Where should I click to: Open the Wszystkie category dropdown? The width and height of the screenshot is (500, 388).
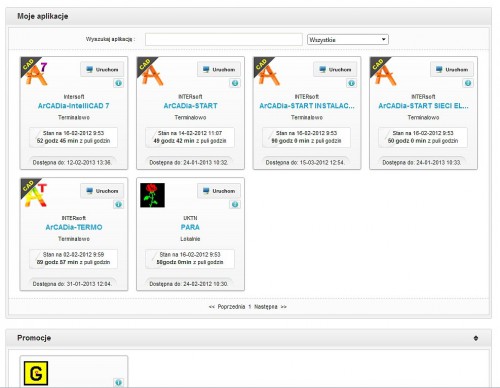[348, 40]
